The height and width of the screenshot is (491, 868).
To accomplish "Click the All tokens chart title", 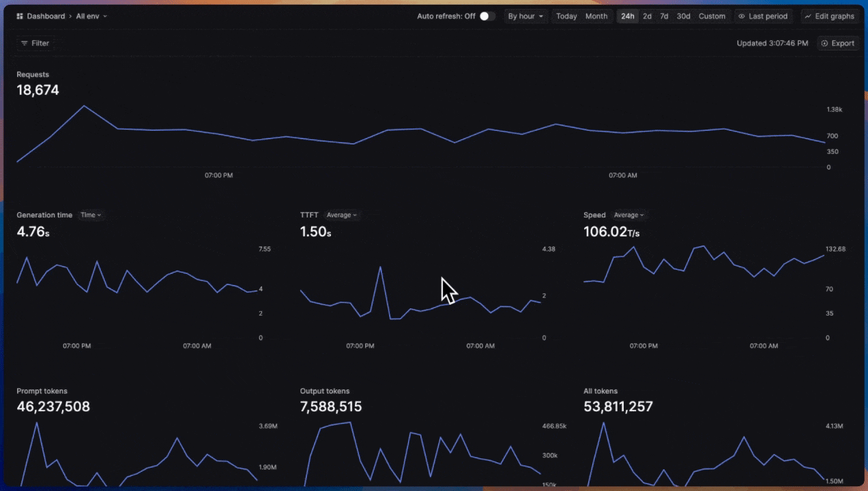I will pyautogui.click(x=601, y=391).
